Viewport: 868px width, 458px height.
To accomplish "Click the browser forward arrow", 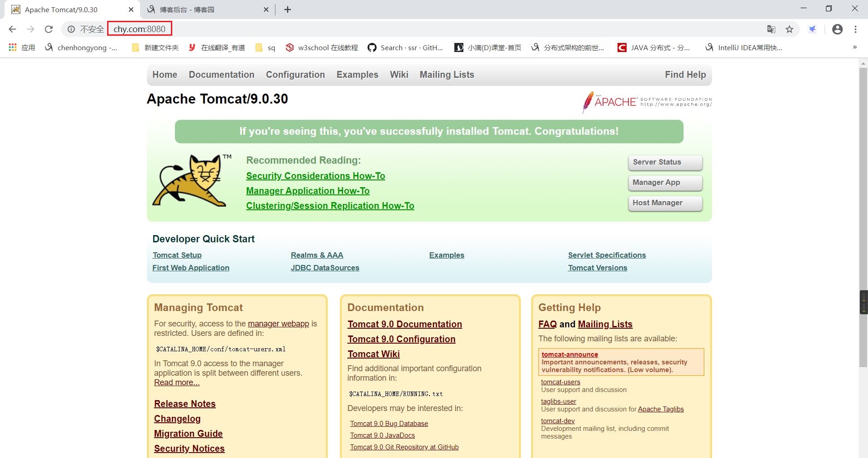I will (x=30, y=29).
